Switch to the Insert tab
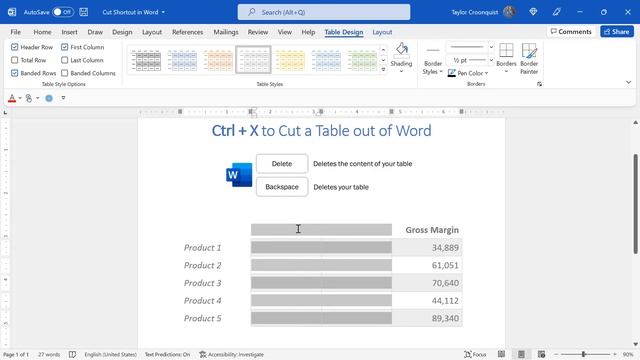 pos(69,32)
